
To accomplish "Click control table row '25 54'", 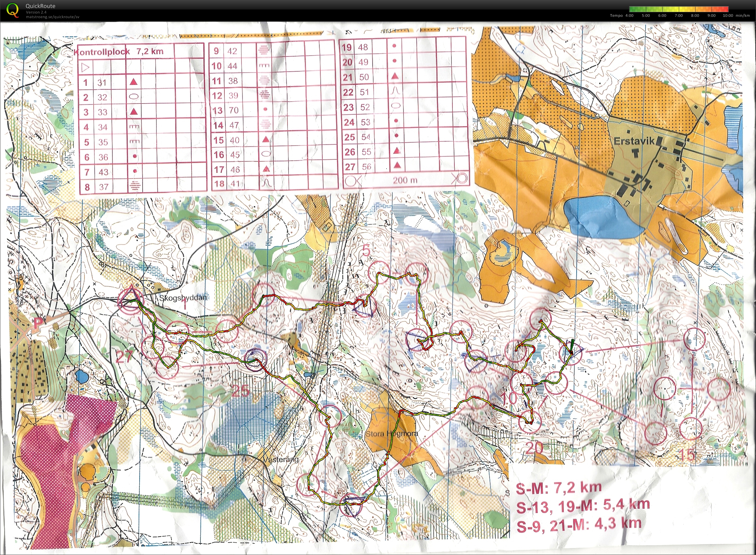I will [x=405, y=137].
